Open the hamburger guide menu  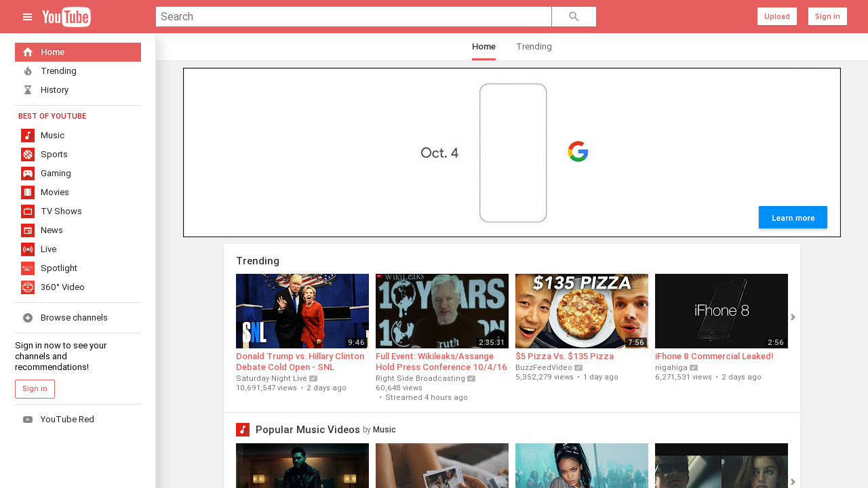[x=28, y=17]
